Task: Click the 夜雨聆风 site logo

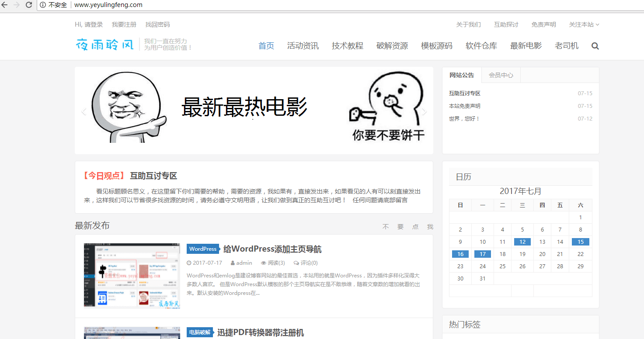Action: pyautogui.click(x=105, y=45)
